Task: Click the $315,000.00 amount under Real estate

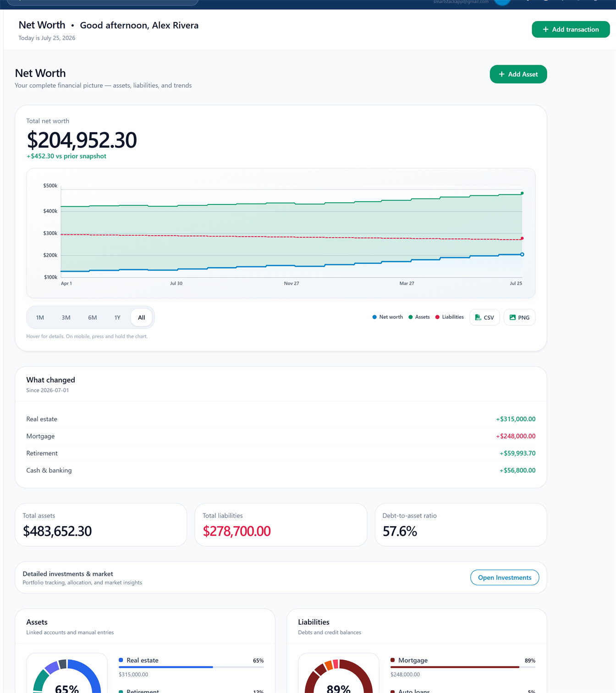Action: coord(133,675)
